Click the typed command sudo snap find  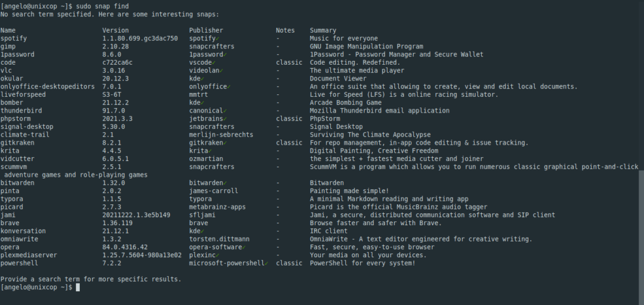103,6
